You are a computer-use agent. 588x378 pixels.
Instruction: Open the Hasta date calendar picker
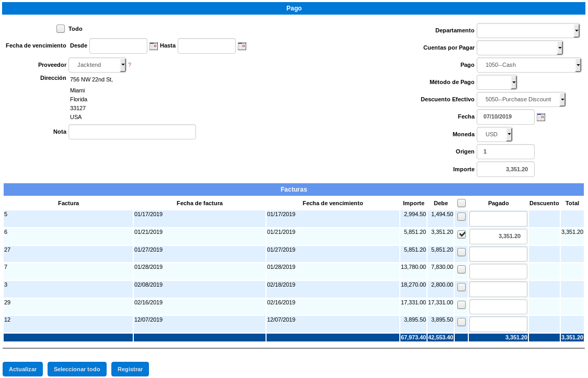[242, 46]
